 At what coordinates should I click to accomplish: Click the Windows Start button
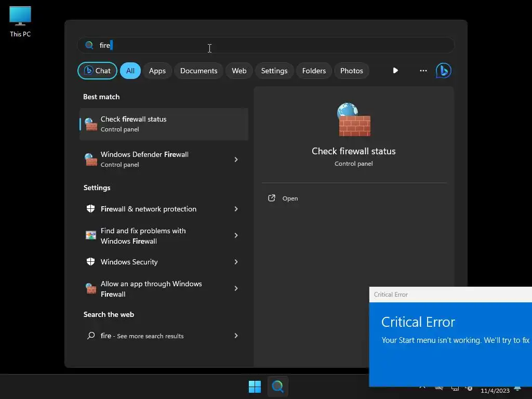click(255, 387)
